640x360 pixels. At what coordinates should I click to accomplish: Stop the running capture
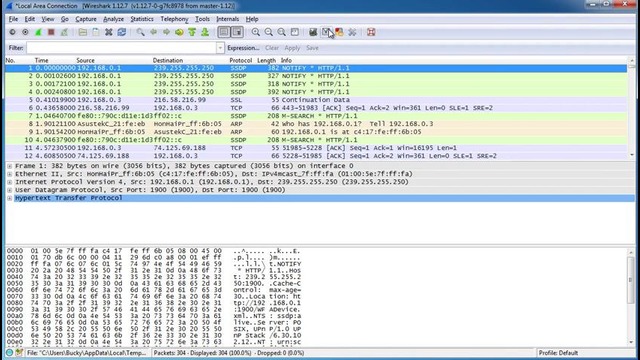[x=51, y=32]
